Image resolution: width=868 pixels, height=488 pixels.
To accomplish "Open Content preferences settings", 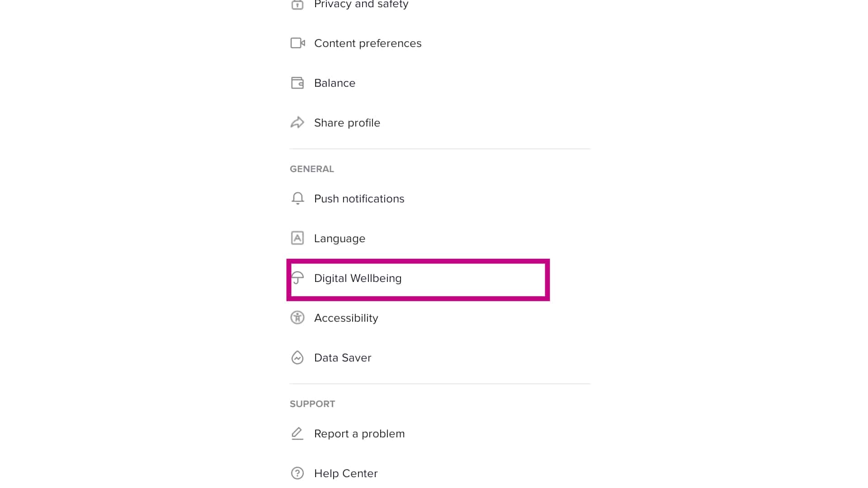I will (368, 43).
